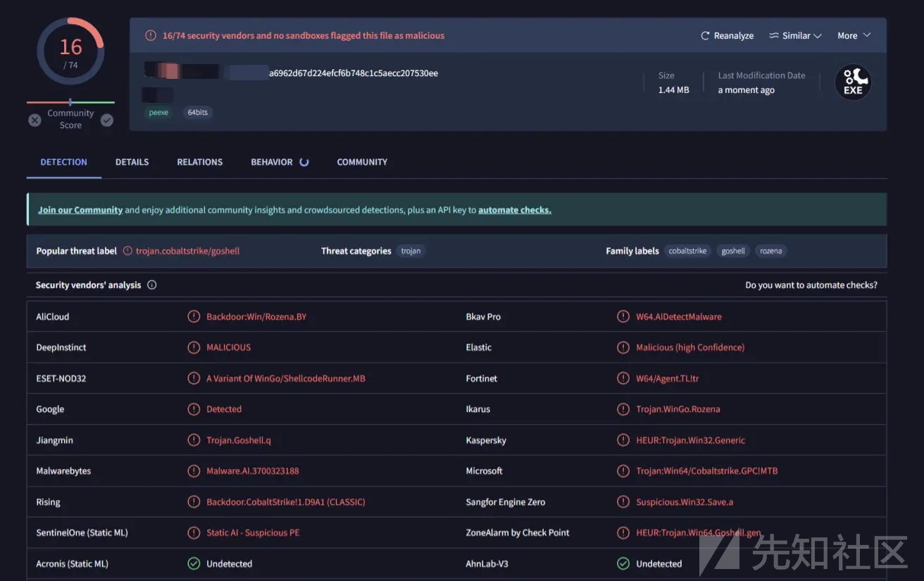Screen dimensions: 924x581
Task: Click the ESET-NOD32 detection alert icon
Action: 194,378
